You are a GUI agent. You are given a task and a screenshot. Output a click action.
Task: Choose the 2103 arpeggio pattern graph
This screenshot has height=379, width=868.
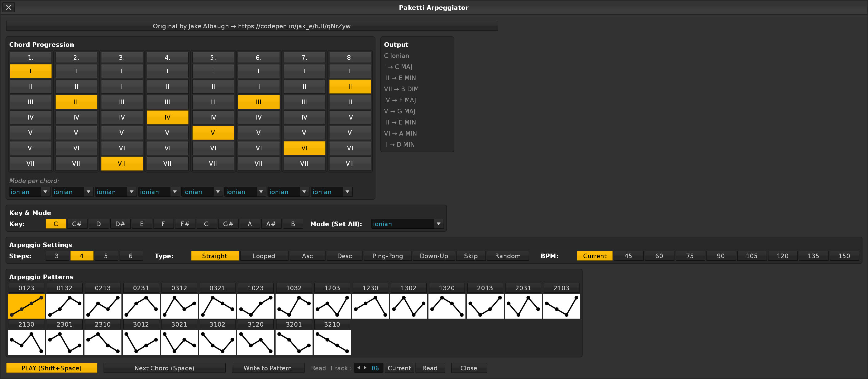pos(561,306)
